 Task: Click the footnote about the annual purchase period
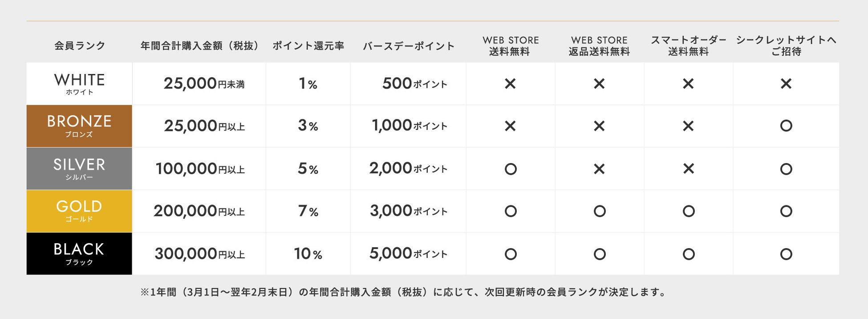(x=403, y=292)
